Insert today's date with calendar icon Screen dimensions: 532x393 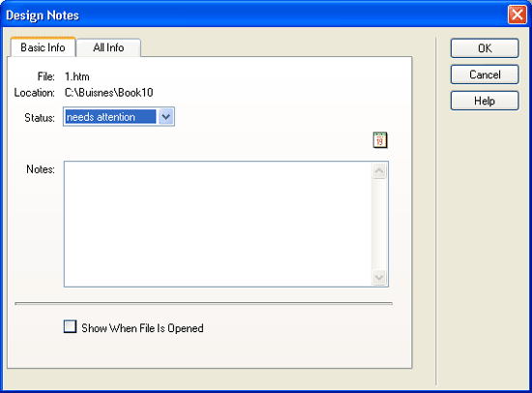click(380, 140)
